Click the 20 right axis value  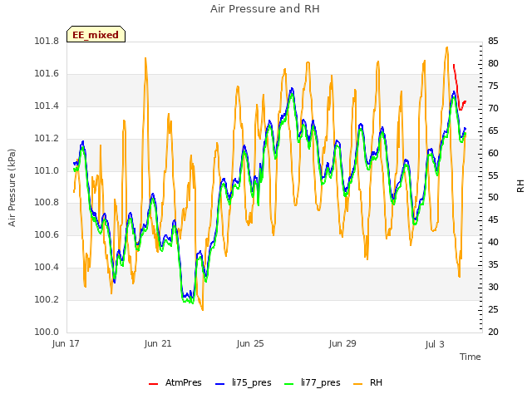[x=493, y=332]
